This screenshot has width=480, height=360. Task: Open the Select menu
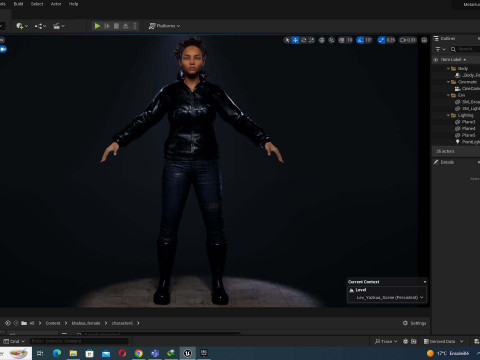pos(37,4)
